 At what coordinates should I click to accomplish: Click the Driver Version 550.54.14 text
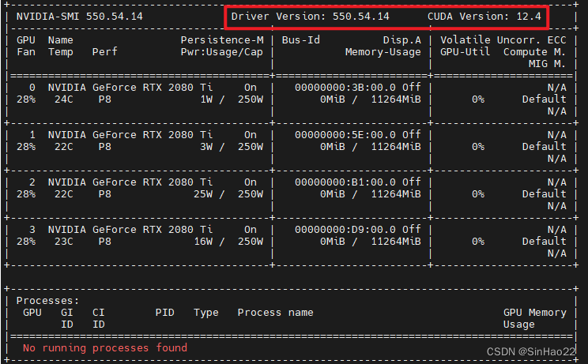[310, 17]
